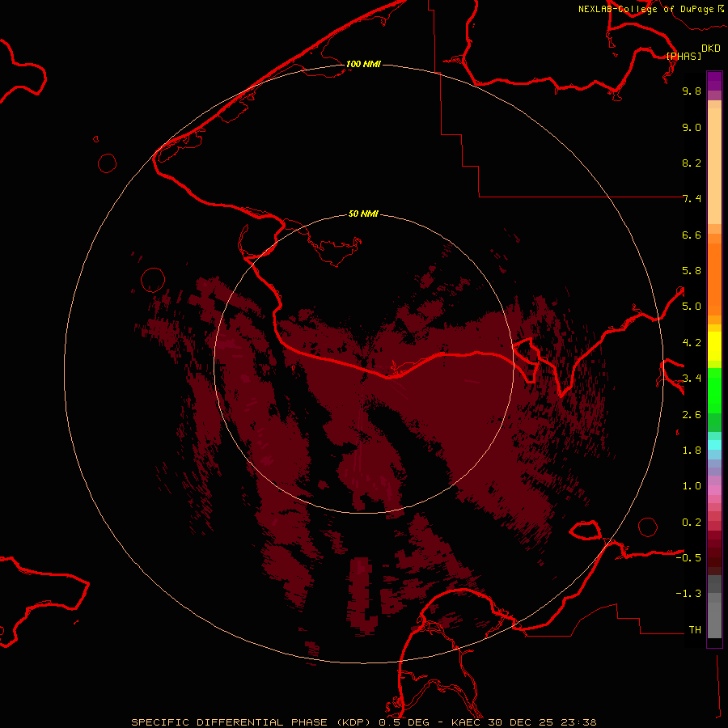Click the TH threshold label
Image resolution: width=728 pixels, height=728 pixels.
[695, 630]
